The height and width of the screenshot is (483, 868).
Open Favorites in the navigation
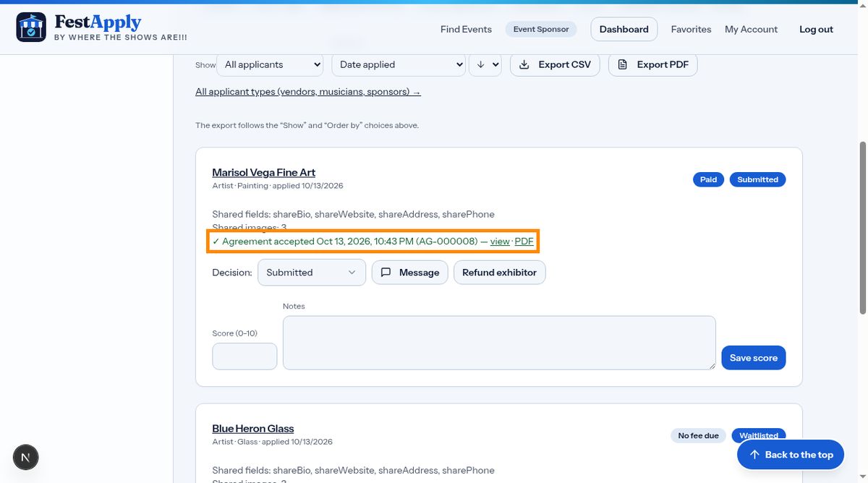(691, 29)
